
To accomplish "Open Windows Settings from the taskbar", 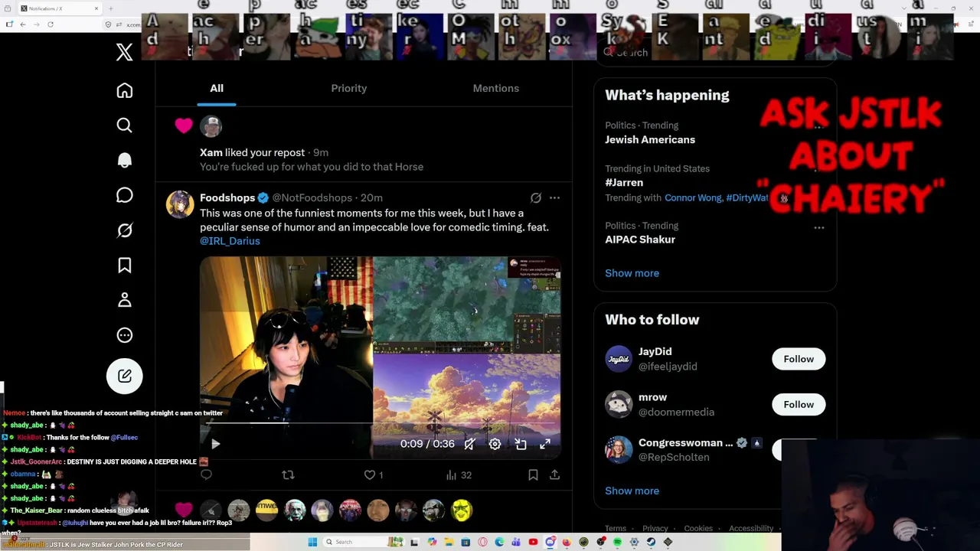I will pyautogui.click(x=634, y=543).
